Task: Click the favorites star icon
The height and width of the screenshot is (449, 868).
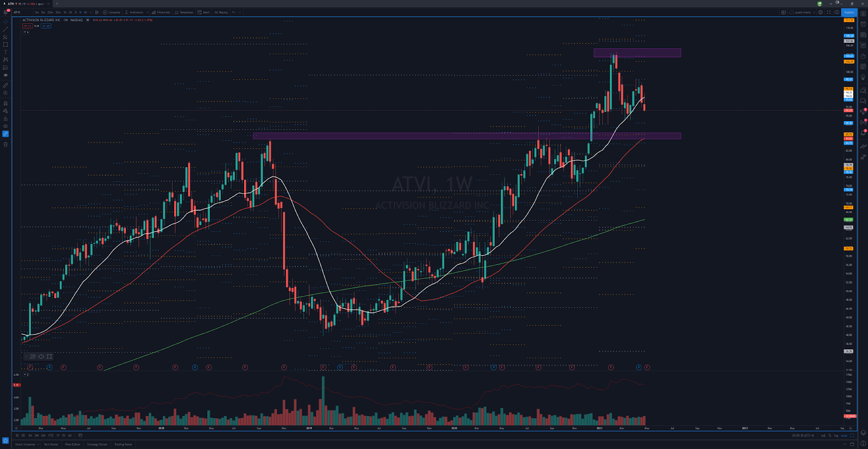Action: pos(5,440)
